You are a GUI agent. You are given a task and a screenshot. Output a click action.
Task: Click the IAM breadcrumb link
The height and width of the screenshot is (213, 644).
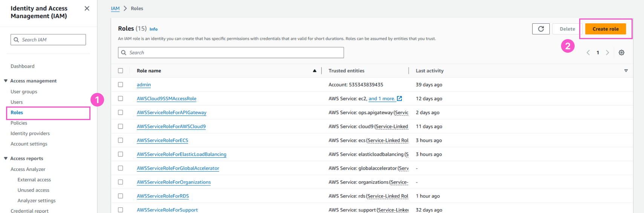point(115,8)
